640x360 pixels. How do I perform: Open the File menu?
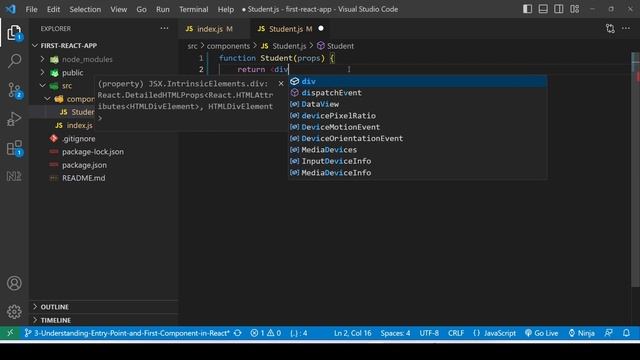pyautogui.click(x=31, y=9)
